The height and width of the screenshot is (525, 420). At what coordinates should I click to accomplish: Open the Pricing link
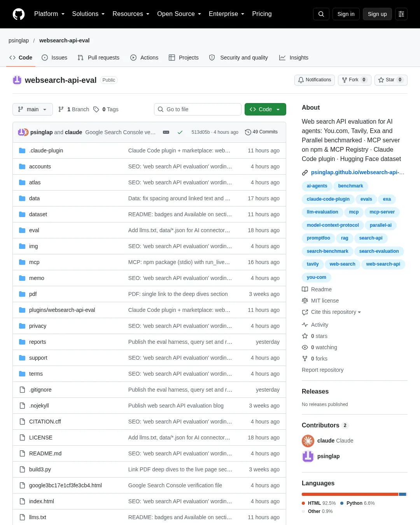pos(262,14)
